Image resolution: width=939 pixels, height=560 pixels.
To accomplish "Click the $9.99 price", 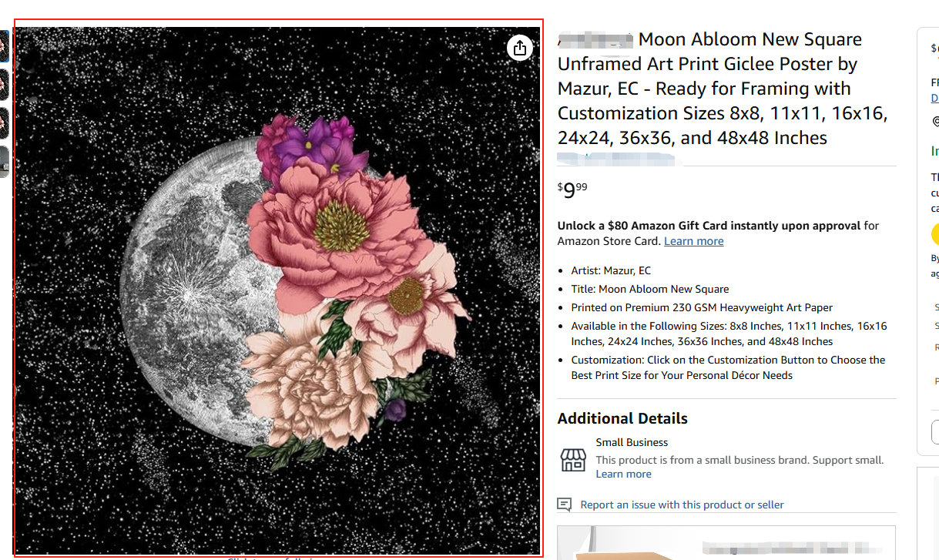I will (572, 190).
